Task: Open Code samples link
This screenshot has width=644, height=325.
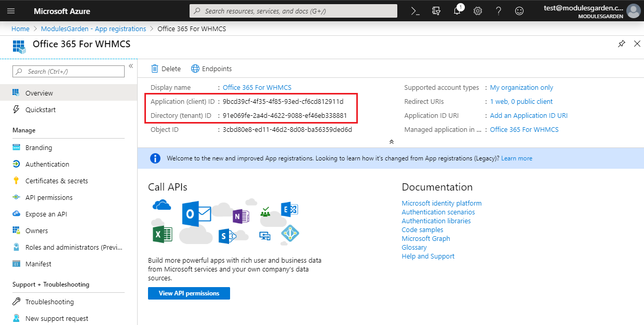Action: pyautogui.click(x=423, y=230)
